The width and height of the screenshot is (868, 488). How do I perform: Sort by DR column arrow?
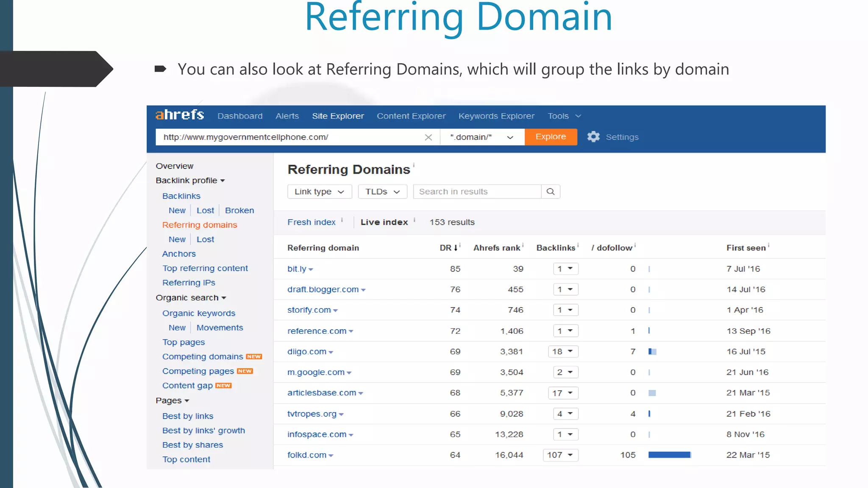click(x=456, y=248)
